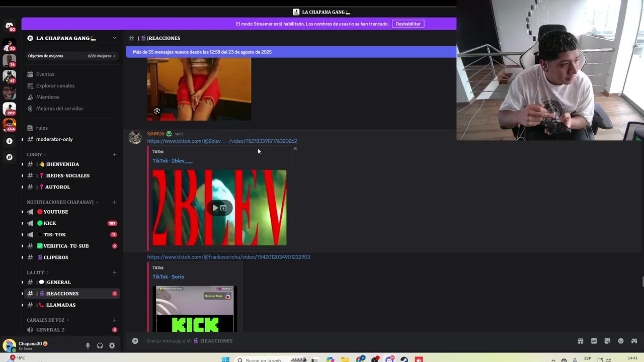
Task: Mute microphone in user panel
Action: coord(88,346)
